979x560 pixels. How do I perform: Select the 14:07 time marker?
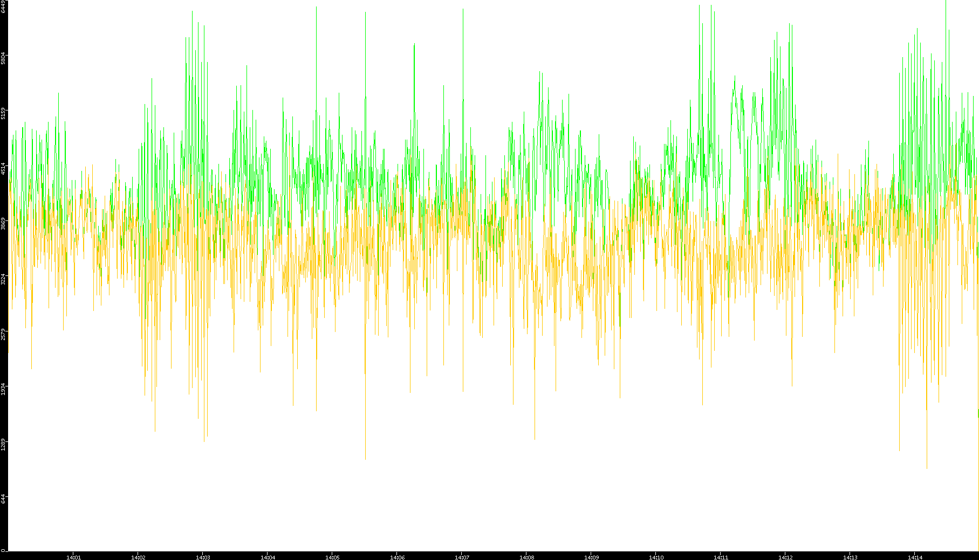pyautogui.click(x=462, y=557)
